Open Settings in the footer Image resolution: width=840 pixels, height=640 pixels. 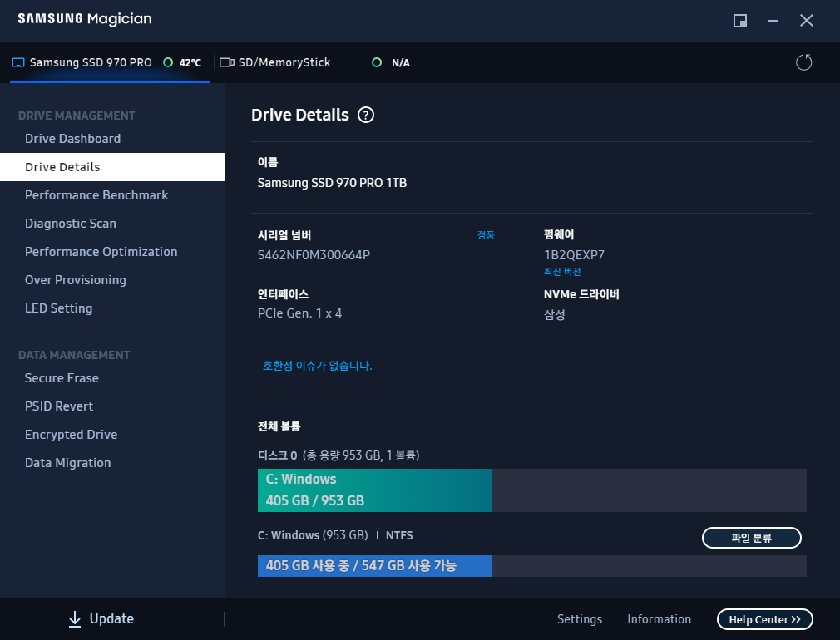[580, 619]
